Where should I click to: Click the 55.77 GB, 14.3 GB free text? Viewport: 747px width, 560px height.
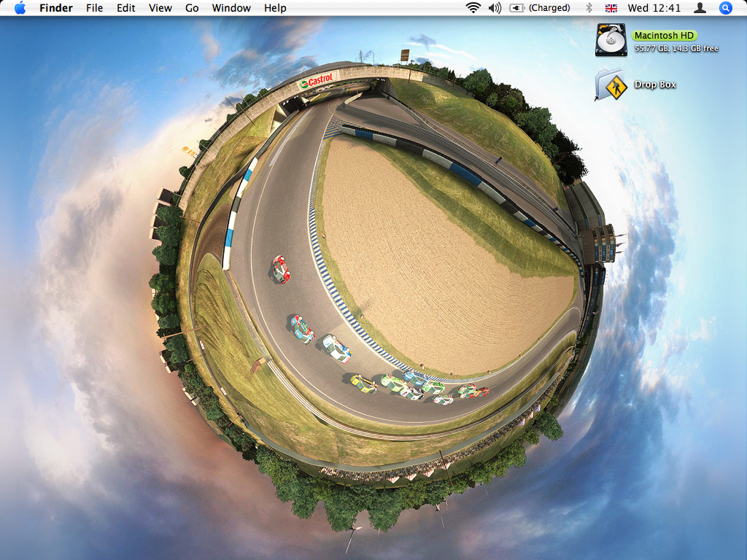[676, 48]
